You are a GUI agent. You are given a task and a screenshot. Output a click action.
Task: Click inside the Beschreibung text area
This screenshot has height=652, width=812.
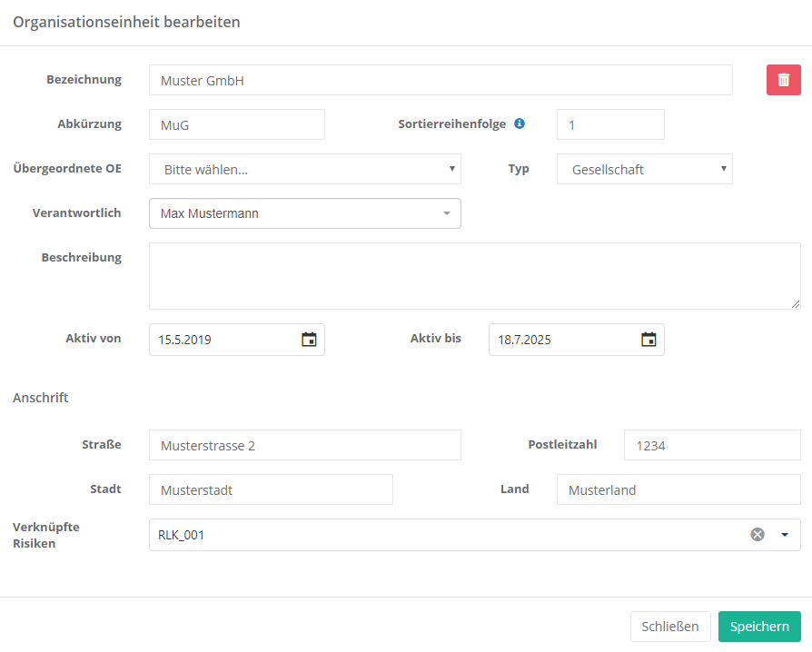[474, 276]
